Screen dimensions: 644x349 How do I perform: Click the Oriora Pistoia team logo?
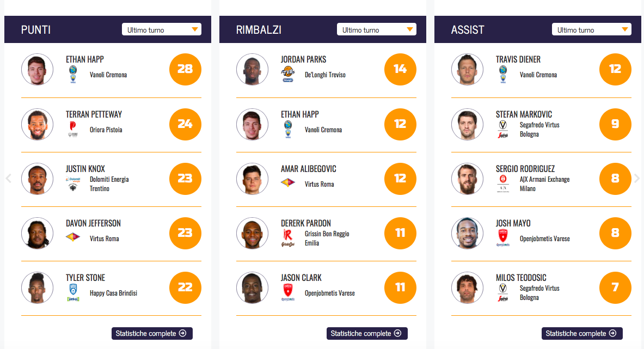click(73, 129)
